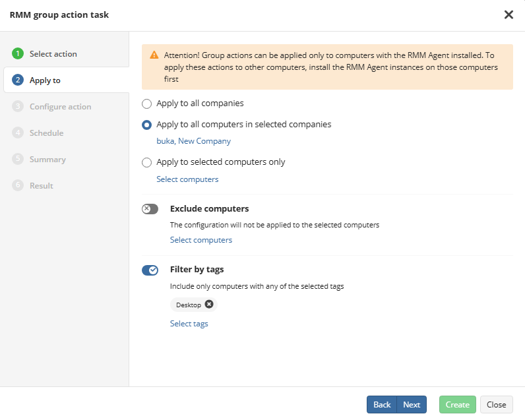The height and width of the screenshot is (420, 525).
Task: Remove the Desktop tag with its x icon
Action: (x=209, y=304)
